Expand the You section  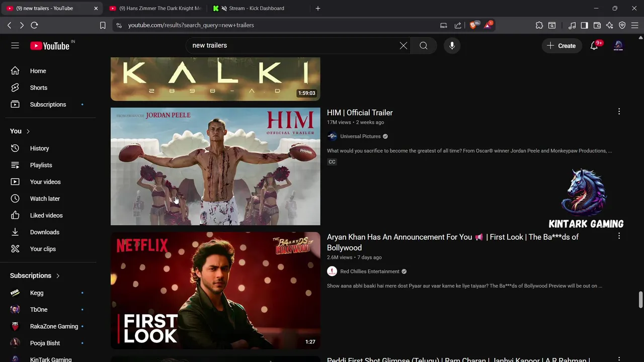coord(20,131)
